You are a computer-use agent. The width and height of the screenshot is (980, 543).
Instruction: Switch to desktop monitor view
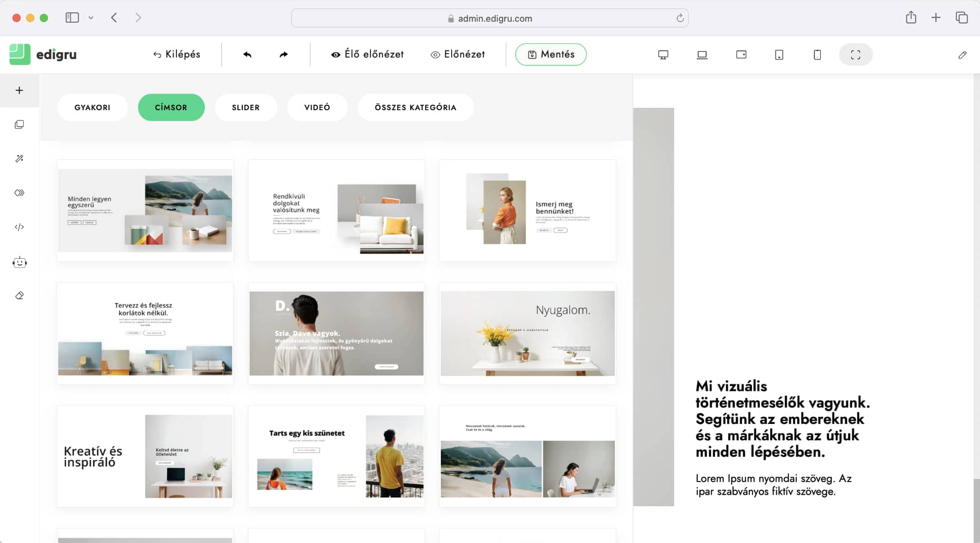coord(663,55)
